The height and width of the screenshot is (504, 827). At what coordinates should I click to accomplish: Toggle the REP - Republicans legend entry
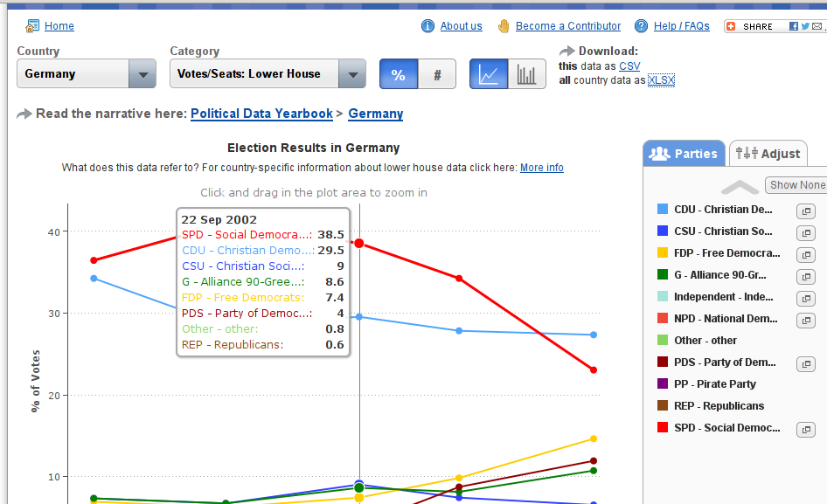pyautogui.click(x=711, y=406)
